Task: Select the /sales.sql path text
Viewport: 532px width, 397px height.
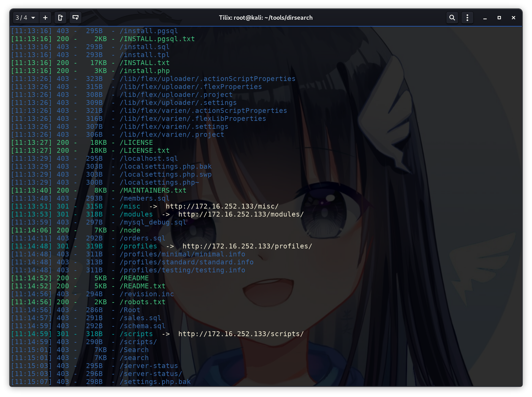Action: pyautogui.click(x=140, y=318)
